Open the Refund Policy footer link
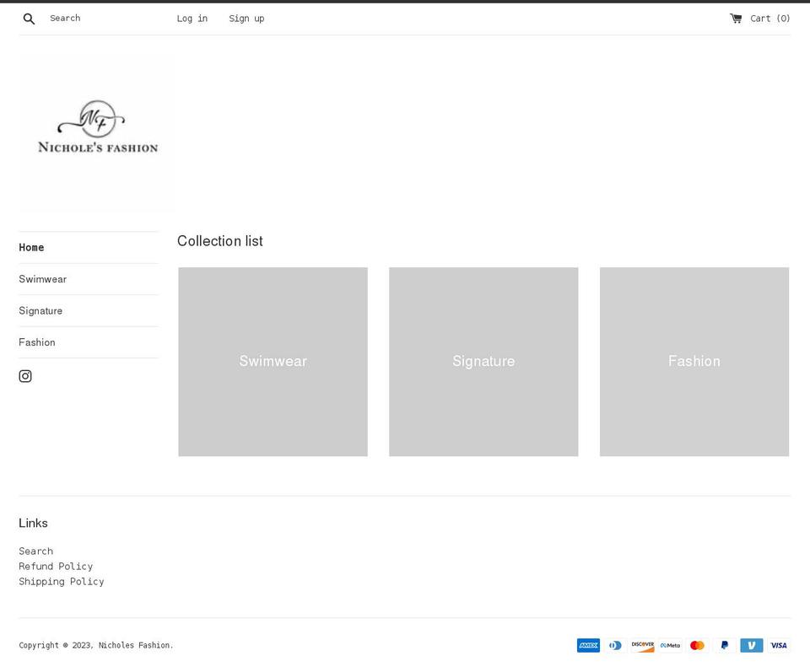The image size is (810, 672). [56, 566]
